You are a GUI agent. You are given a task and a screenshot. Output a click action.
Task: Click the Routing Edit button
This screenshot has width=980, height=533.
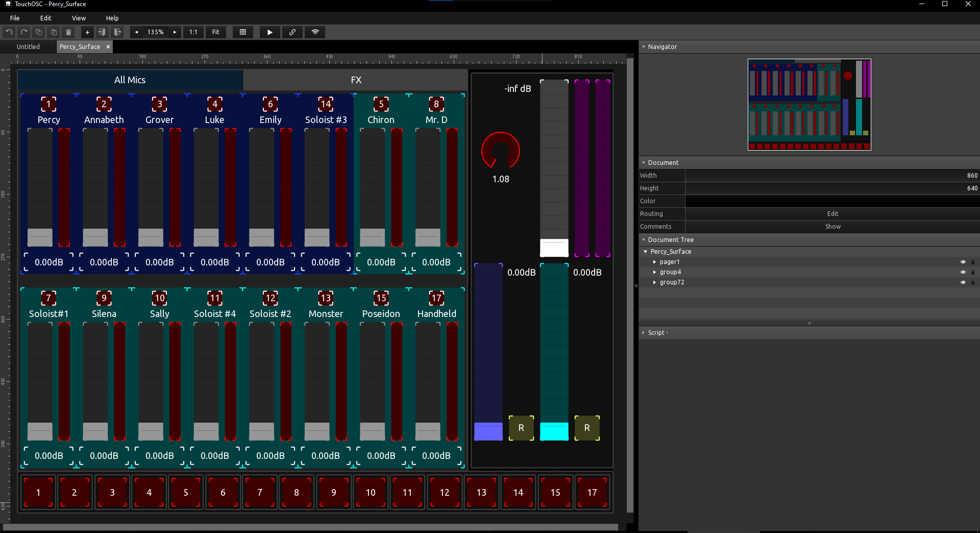[832, 214]
